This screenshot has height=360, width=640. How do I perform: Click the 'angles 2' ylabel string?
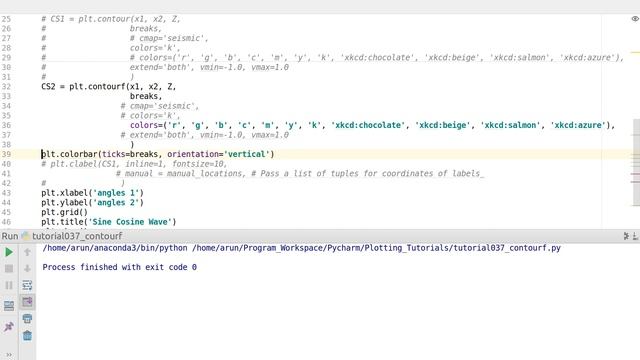pos(116,203)
